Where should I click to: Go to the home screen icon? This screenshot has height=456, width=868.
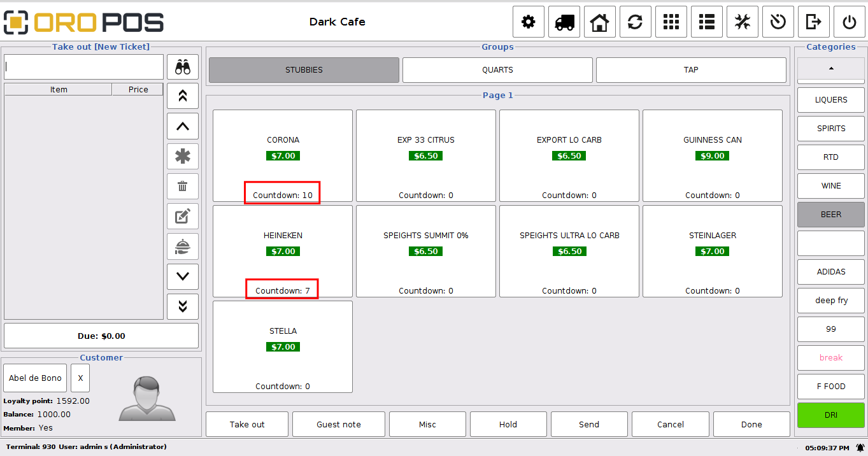(x=599, y=22)
